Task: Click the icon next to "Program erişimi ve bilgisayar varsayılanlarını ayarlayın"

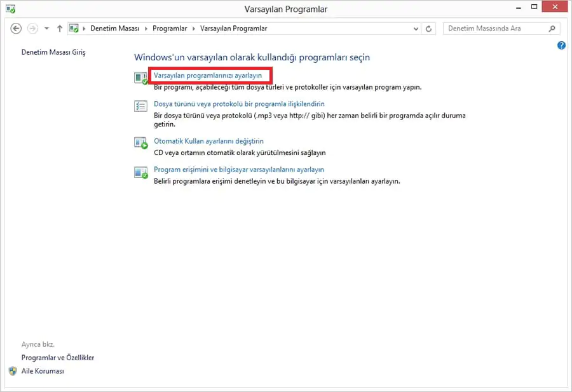Action: click(141, 173)
